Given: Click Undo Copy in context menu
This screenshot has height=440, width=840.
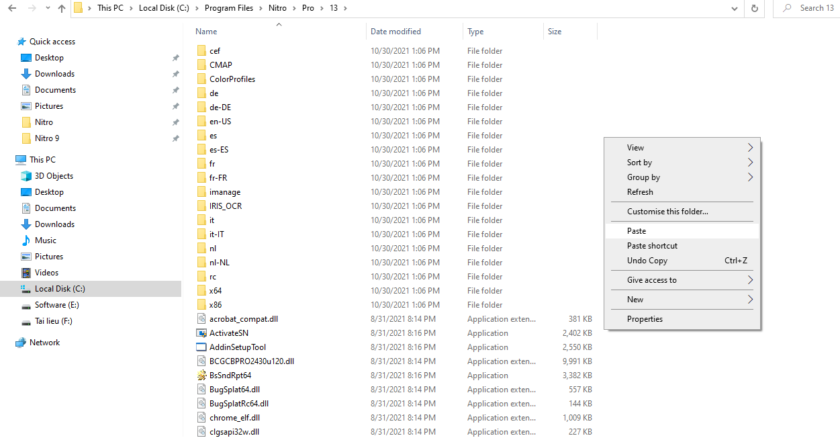Looking at the screenshot, I should pyautogui.click(x=647, y=260).
